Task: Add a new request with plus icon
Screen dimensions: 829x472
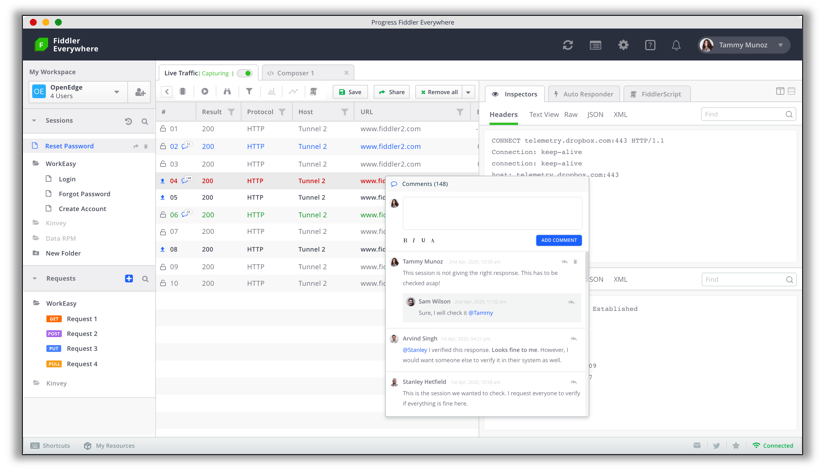Action: pos(129,279)
